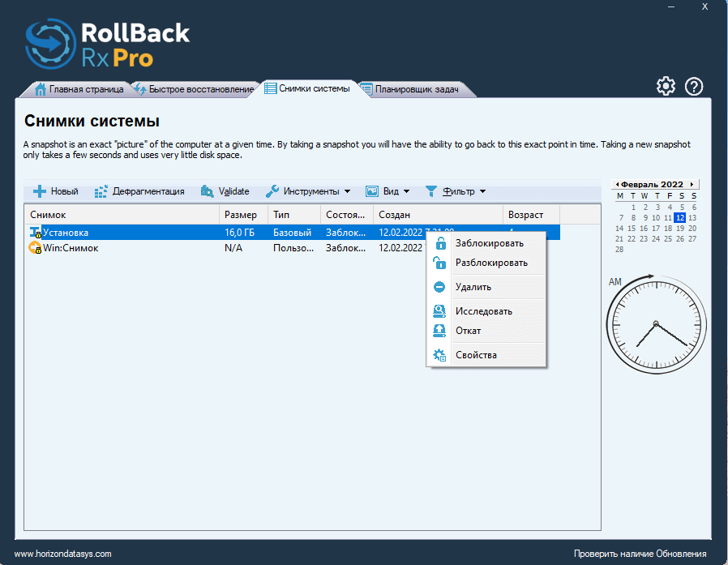Choose Удалить in context menu
Screen dimensions: 728x565
486,287
